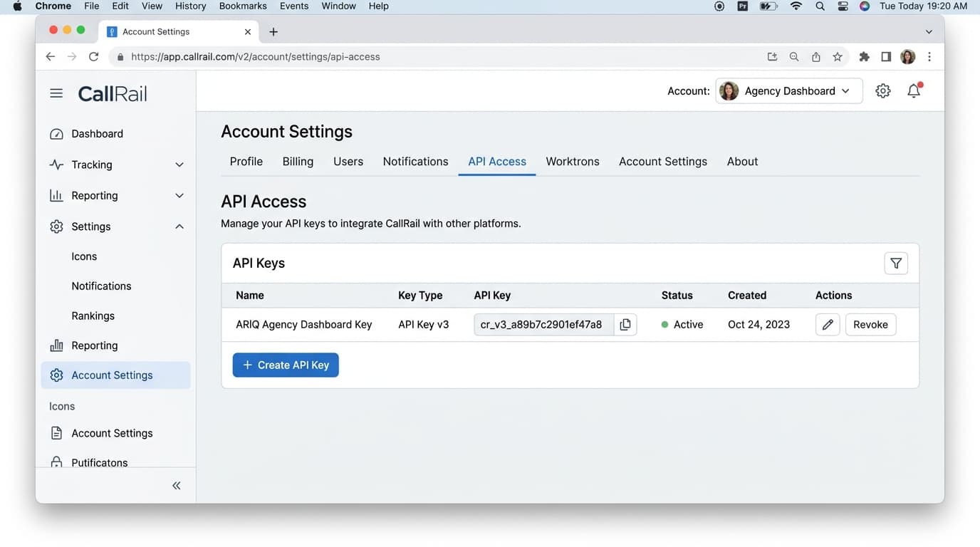Switch to the Profile tab

click(x=246, y=162)
